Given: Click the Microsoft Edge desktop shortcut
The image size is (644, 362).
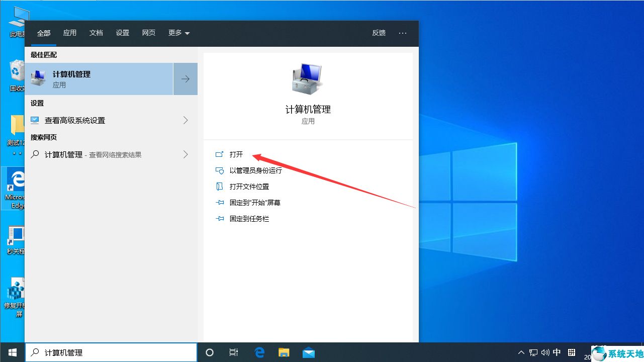Looking at the screenshot, I should [x=16, y=189].
